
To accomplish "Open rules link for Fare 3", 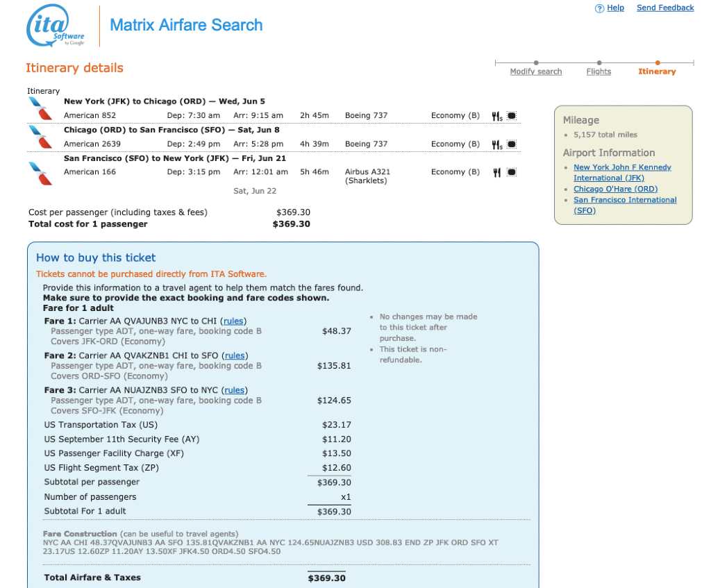I will pyautogui.click(x=235, y=390).
